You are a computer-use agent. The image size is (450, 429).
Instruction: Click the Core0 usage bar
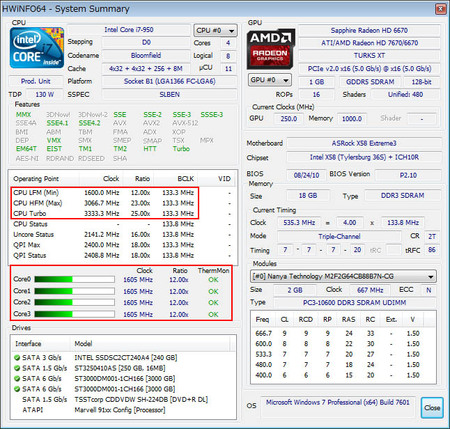pyautogui.click(x=74, y=279)
